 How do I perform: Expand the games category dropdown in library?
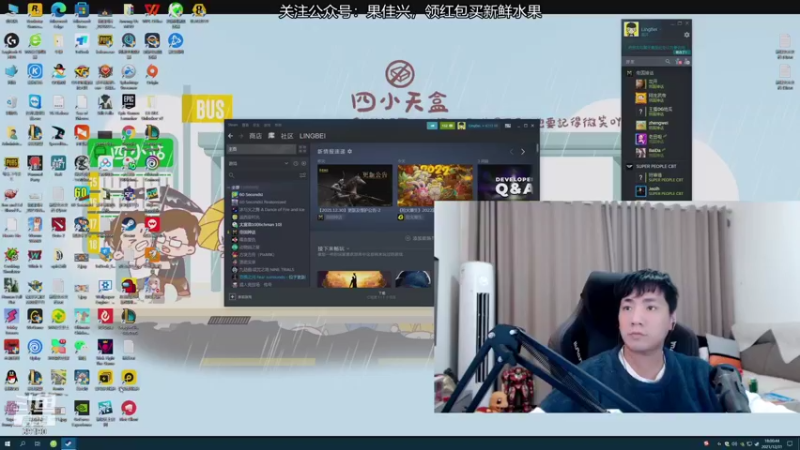coord(286,163)
